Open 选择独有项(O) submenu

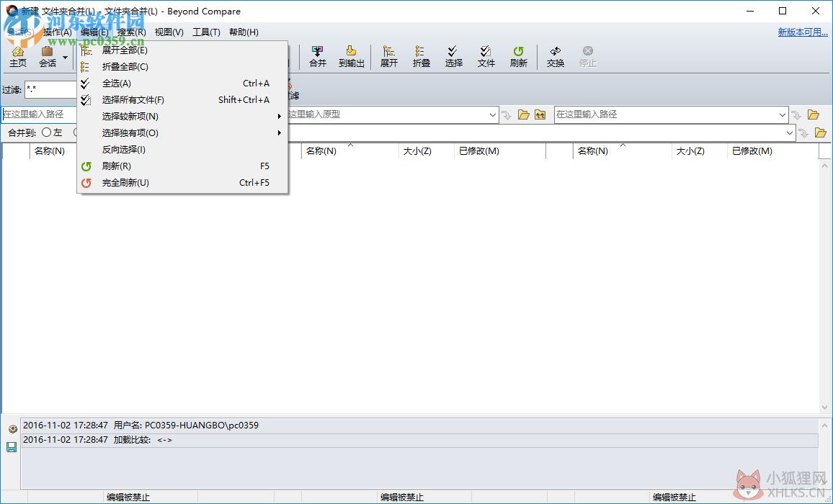(x=182, y=132)
